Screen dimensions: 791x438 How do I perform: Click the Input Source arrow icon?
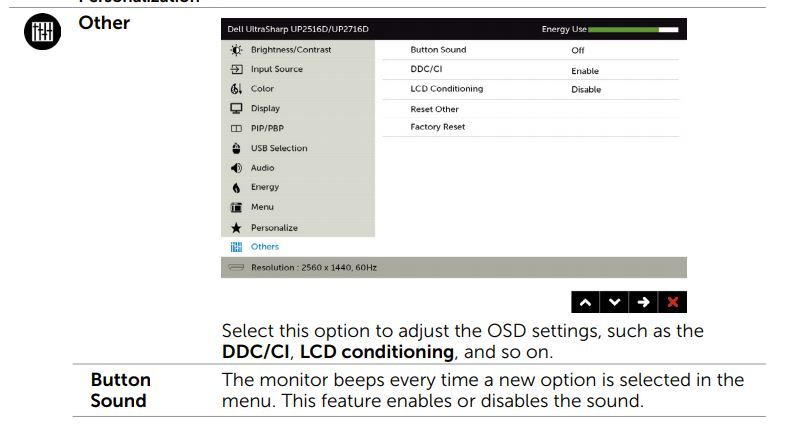point(236,69)
